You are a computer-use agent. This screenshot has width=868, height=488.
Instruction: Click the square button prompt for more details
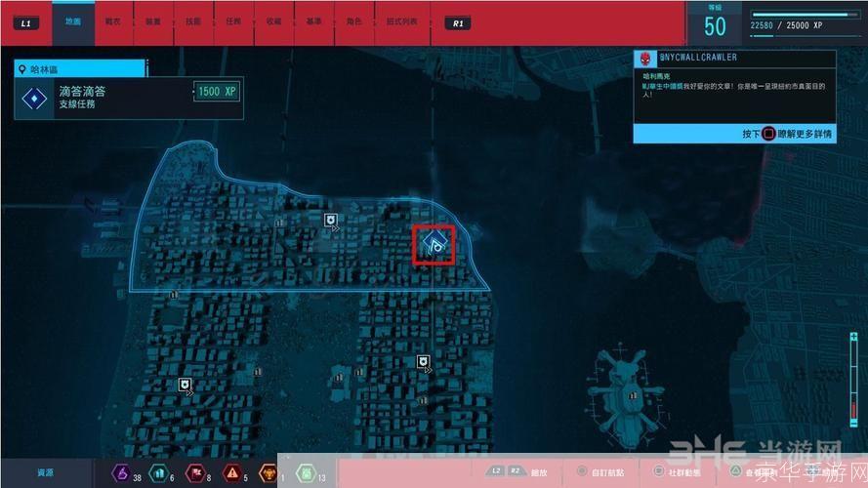tap(768, 134)
